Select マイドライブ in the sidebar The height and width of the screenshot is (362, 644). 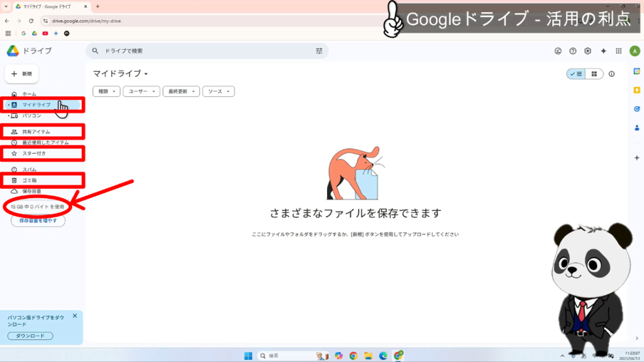tap(43, 105)
